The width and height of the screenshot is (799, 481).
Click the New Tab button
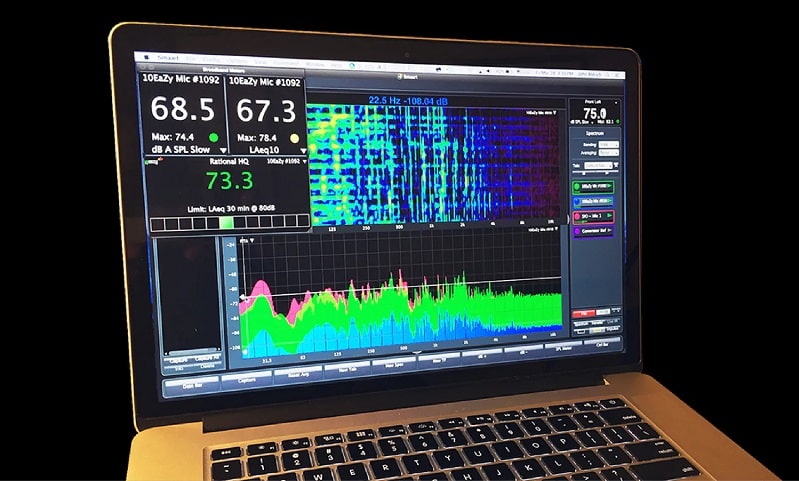click(347, 369)
